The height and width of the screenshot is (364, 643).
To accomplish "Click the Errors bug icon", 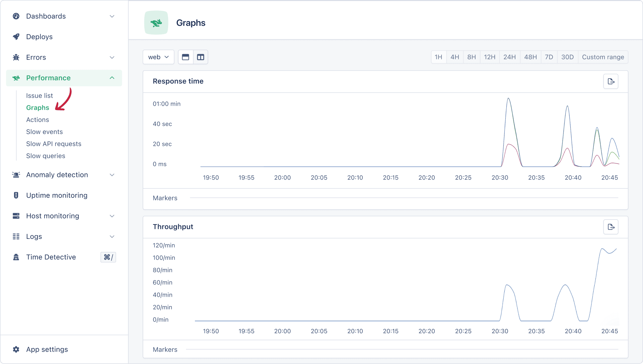I will [x=15, y=57].
